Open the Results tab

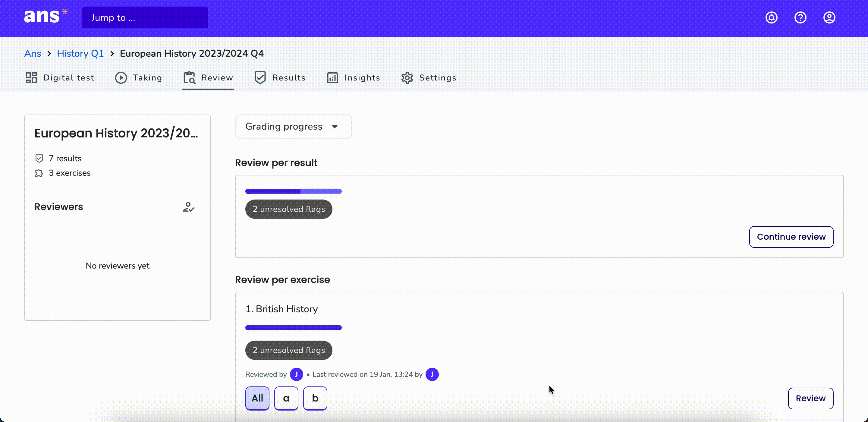(x=280, y=77)
